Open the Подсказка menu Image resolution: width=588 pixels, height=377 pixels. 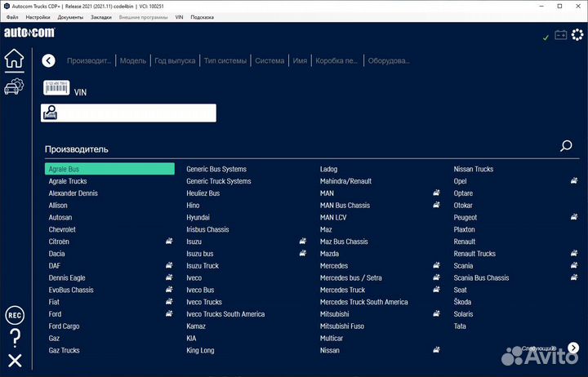[x=202, y=16]
